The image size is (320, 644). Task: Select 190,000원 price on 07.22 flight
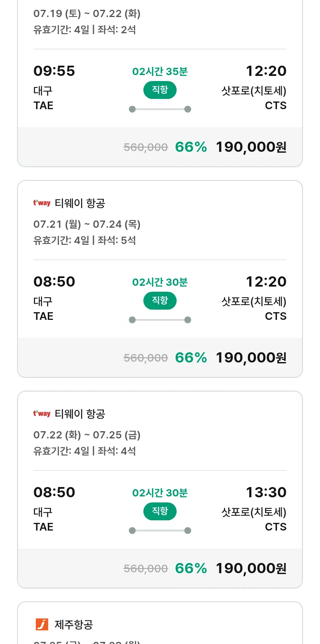pyautogui.click(x=251, y=569)
